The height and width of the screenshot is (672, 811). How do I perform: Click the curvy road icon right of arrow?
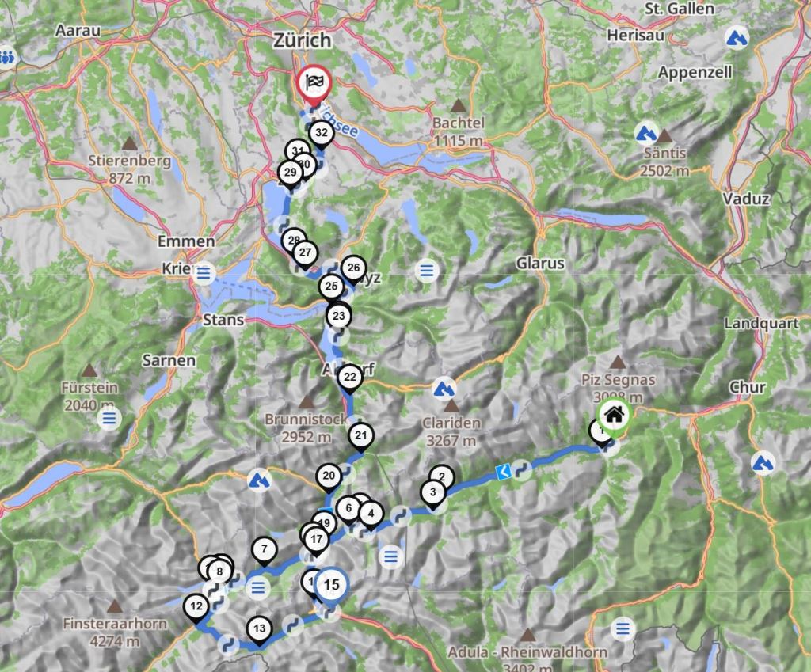pos(521,469)
